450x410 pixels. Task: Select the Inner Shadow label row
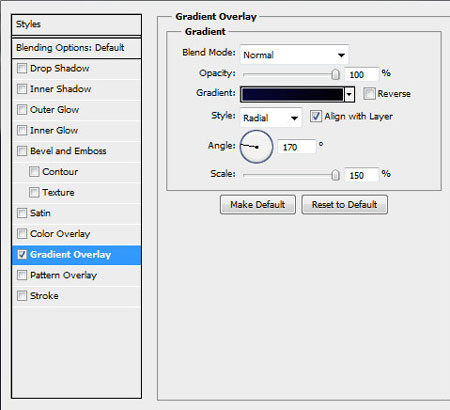pos(60,89)
